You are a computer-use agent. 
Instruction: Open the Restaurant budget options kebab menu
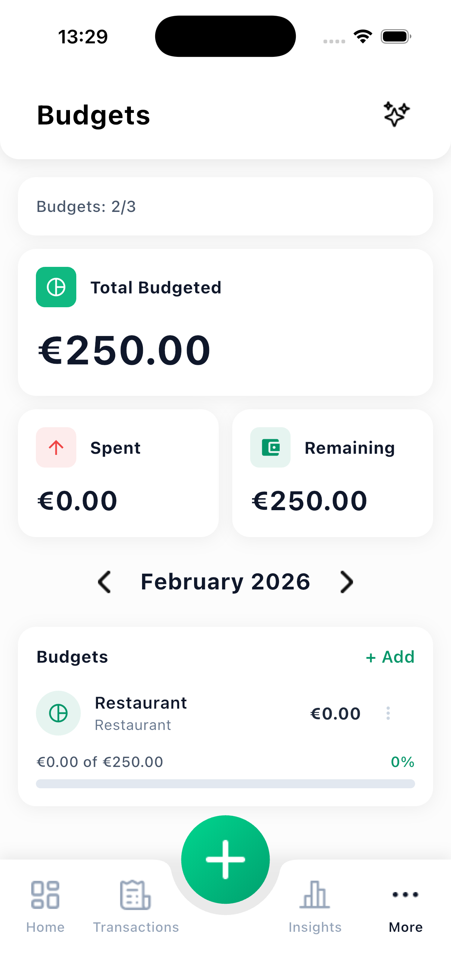387,713
